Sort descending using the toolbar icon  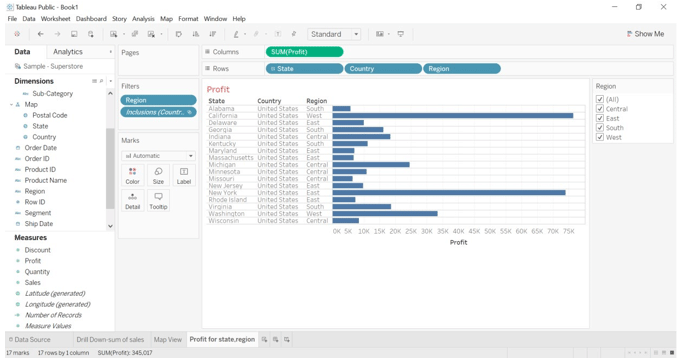tap(212, 34)
